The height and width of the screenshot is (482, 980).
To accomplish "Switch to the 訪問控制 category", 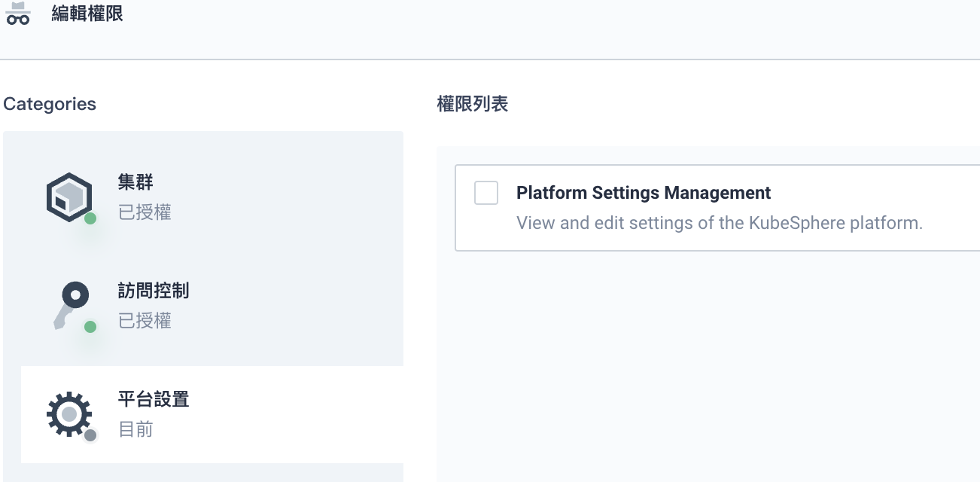I will click(154, 291).
